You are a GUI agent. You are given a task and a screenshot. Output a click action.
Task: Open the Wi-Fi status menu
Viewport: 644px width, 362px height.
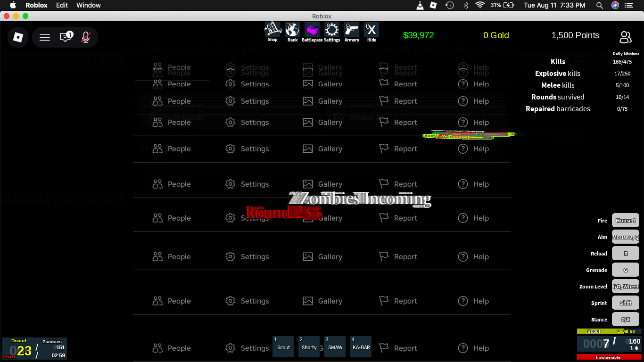[x=480, y=5]
